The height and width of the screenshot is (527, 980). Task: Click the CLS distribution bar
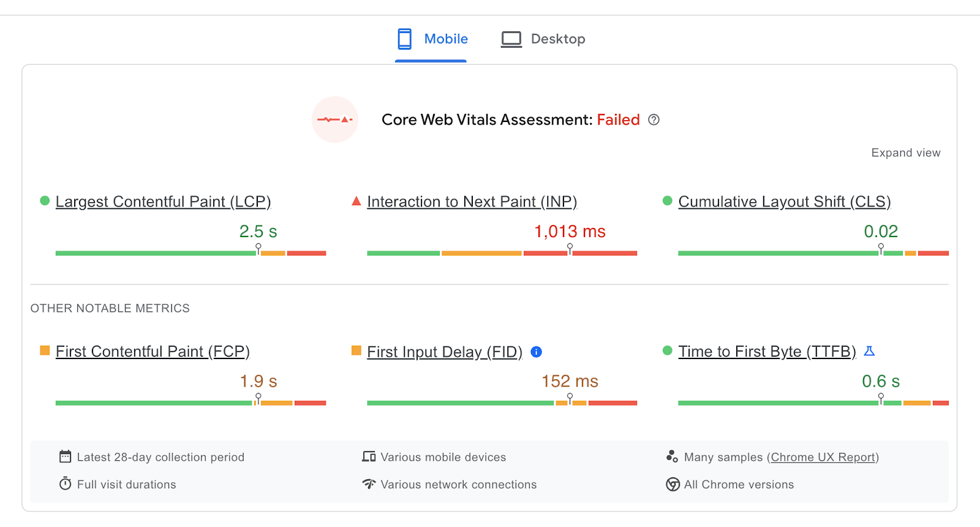(813, 253)
